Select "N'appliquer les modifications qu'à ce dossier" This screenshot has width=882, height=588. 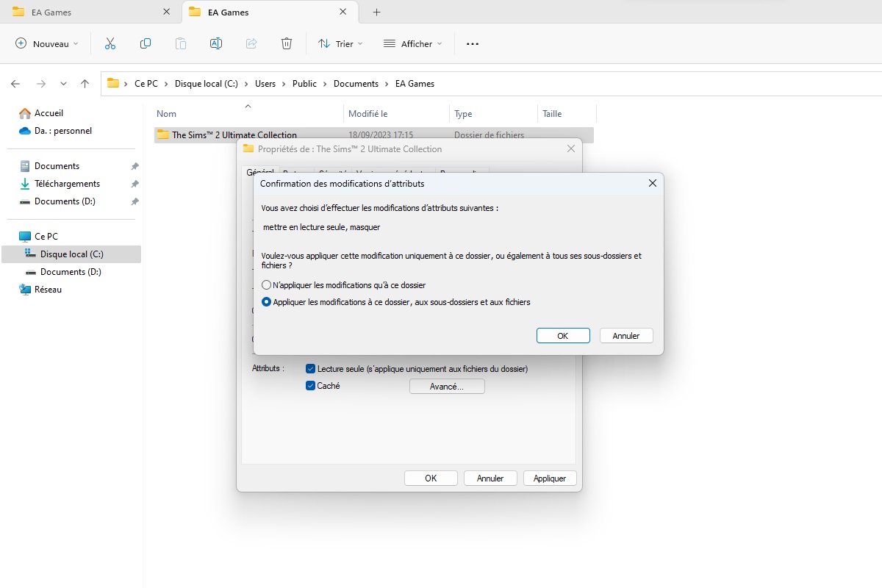(267, 285)
